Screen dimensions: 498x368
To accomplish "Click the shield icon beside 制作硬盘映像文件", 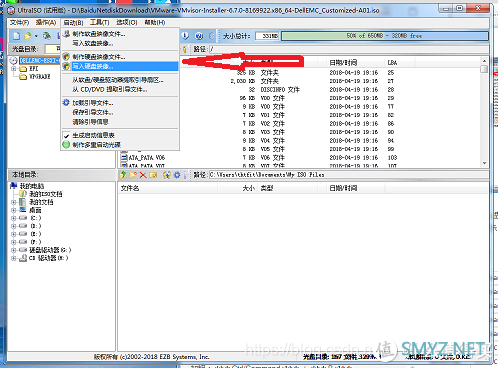I will (x=66, y=57).
